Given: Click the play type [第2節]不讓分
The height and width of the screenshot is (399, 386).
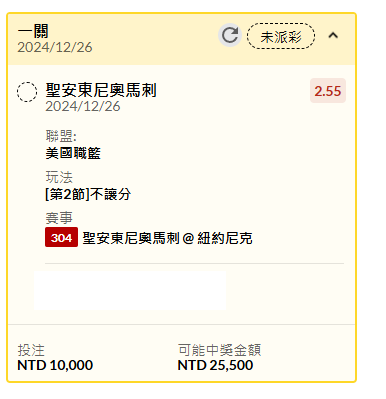Looking at the screenshot, I should 88,194.
